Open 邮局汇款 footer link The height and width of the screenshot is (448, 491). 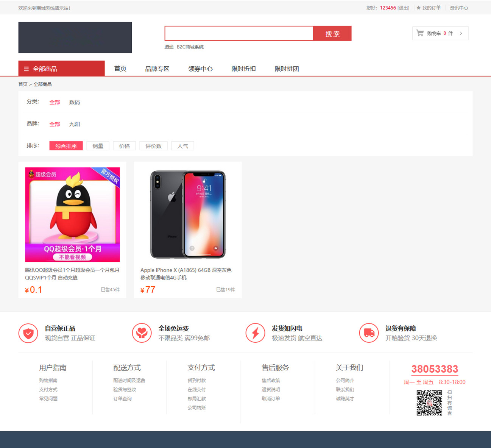[196, 399]
